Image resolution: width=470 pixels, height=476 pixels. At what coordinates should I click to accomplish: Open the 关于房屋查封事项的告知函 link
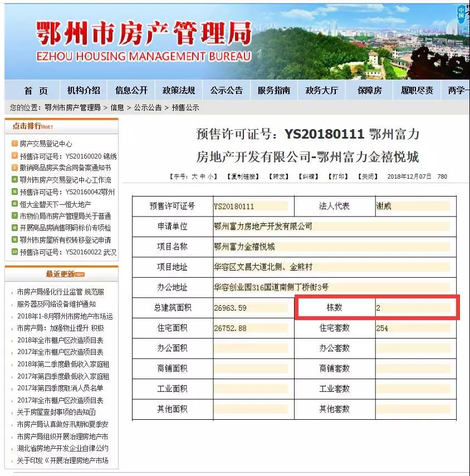click(x=56, y=413)
